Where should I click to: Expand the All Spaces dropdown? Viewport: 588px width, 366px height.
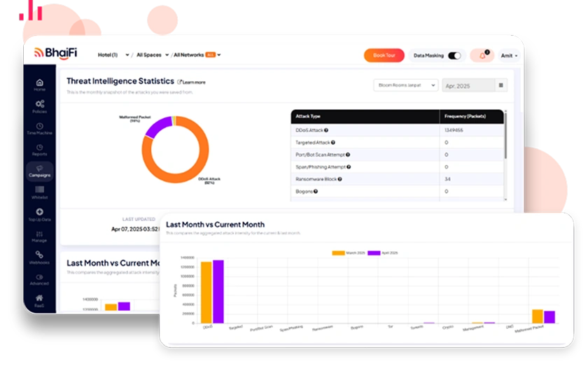[149, 55]
